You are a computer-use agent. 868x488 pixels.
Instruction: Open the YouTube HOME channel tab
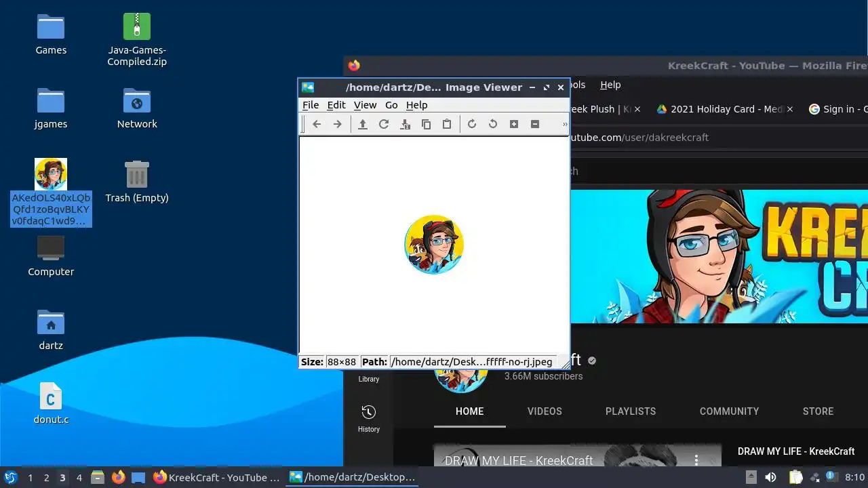[469, 411]
